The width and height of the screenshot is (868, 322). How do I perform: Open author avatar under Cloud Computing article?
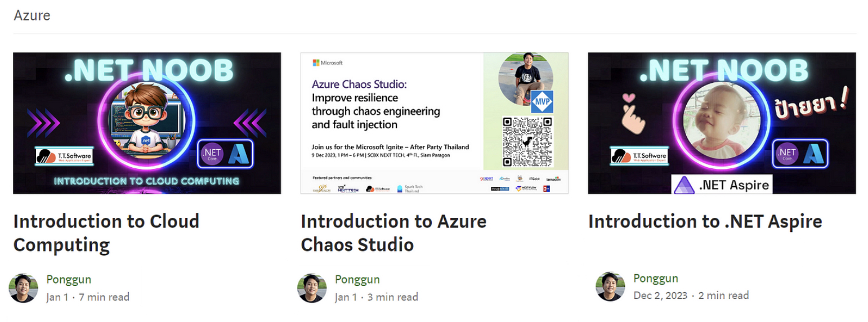point(24,288)
